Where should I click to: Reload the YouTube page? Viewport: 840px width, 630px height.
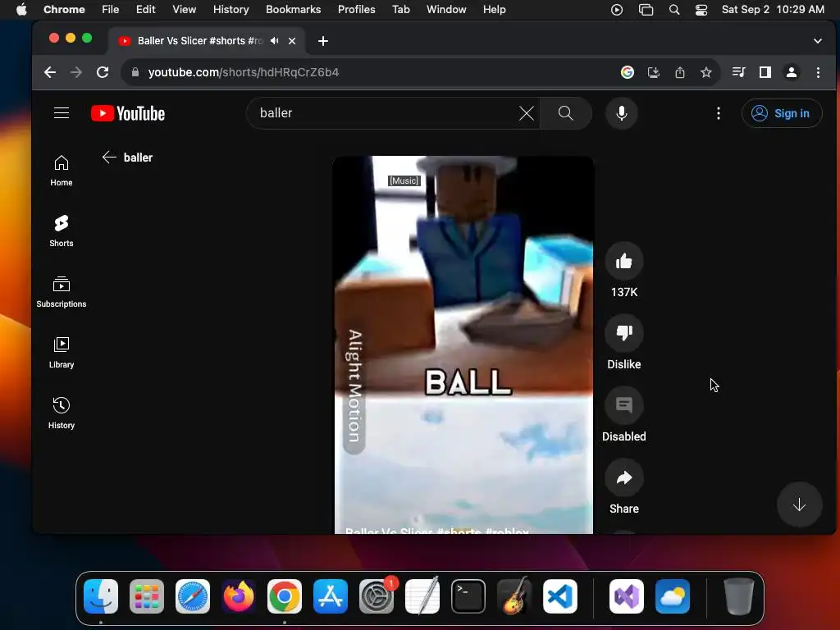tap(103, 72)
